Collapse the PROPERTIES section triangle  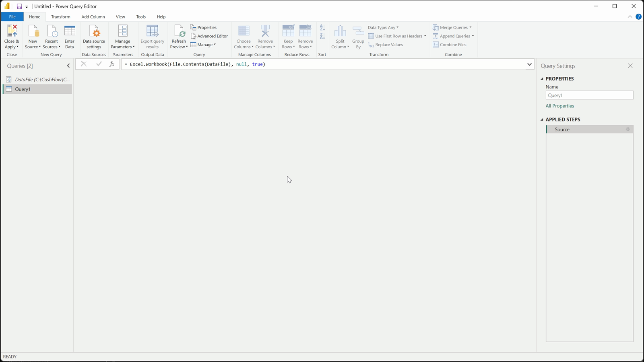pos(542,79)
